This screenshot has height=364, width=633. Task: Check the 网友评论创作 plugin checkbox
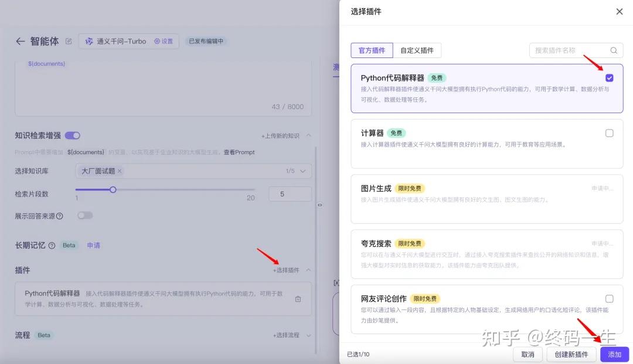pos(610,298)
